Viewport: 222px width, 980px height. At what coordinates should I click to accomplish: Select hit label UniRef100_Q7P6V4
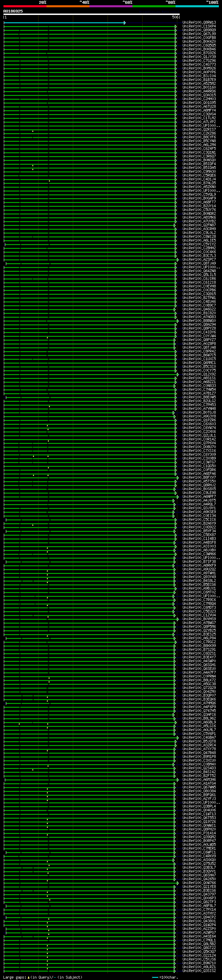click(x=199, y=443)
